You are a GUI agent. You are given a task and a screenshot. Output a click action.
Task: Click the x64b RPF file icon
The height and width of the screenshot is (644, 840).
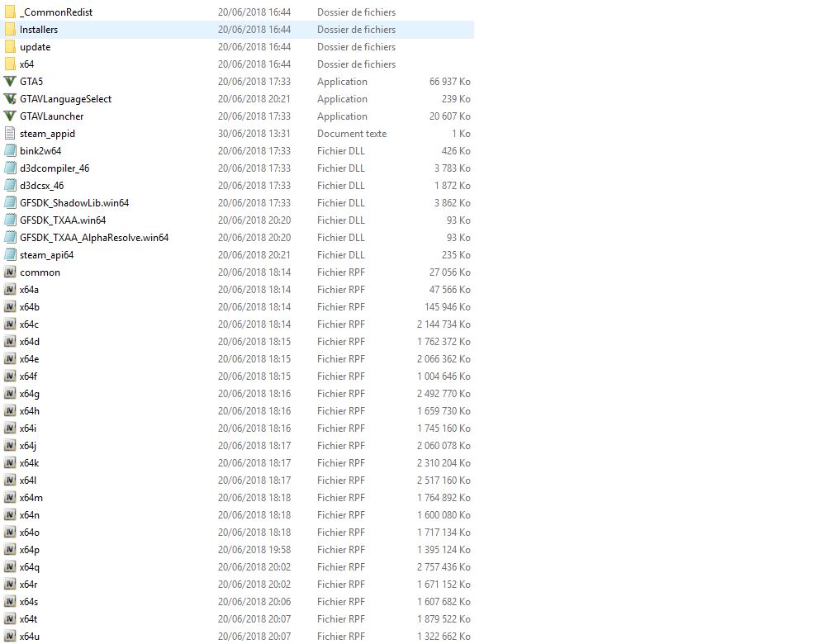click(10, 307)
